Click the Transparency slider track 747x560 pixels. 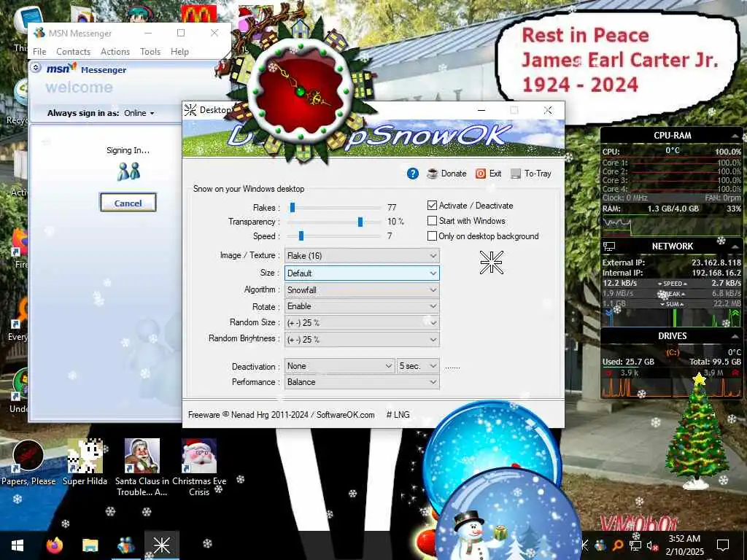(336, 222)
